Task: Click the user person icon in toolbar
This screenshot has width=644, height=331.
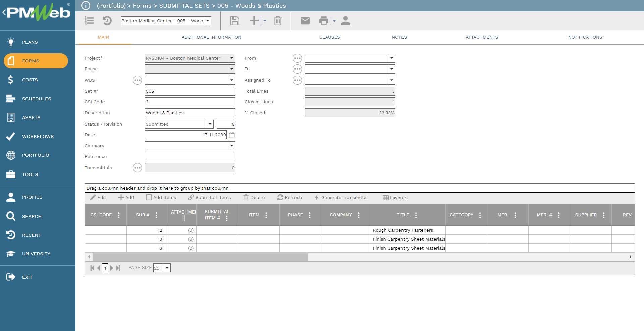Action: click(345, 21)
